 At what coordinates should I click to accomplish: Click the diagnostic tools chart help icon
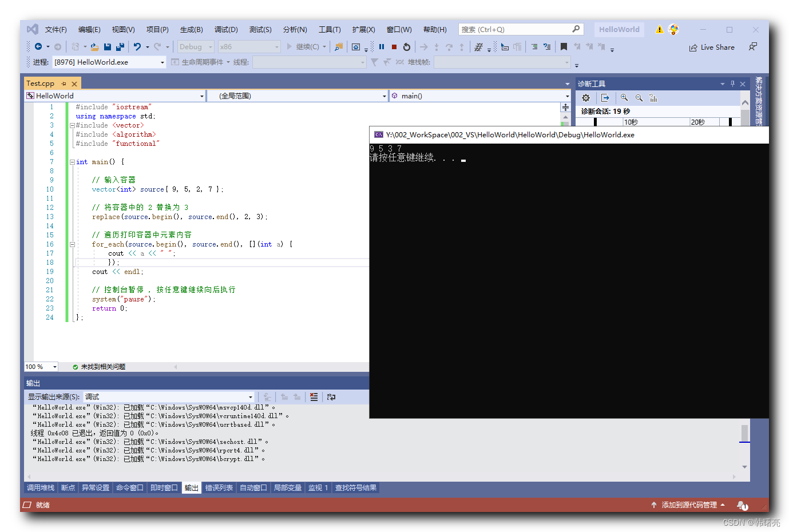point(653,98)
